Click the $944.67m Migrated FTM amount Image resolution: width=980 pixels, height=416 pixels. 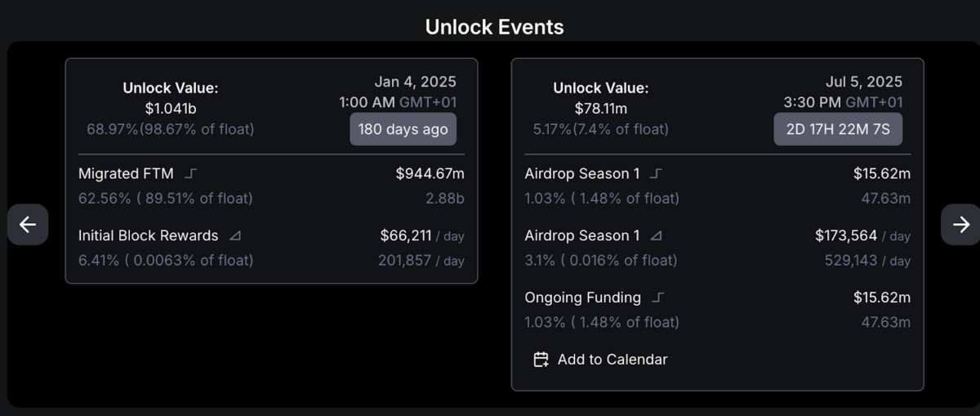(x=430, y=173)
